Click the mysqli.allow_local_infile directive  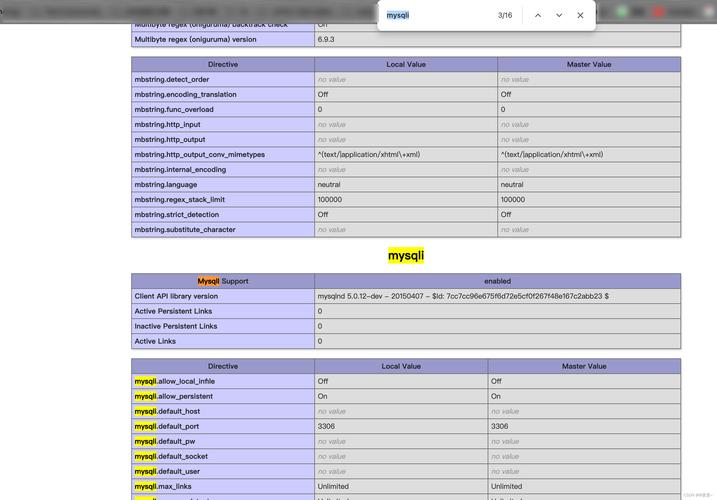175,381
